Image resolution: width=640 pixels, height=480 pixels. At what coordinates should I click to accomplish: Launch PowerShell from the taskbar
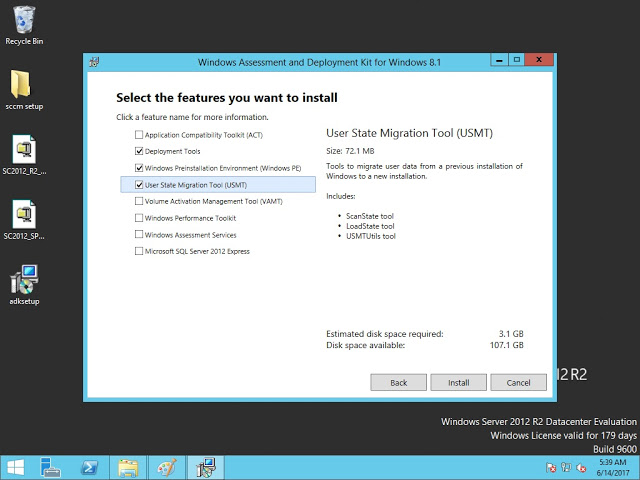(x=89, y=467)
